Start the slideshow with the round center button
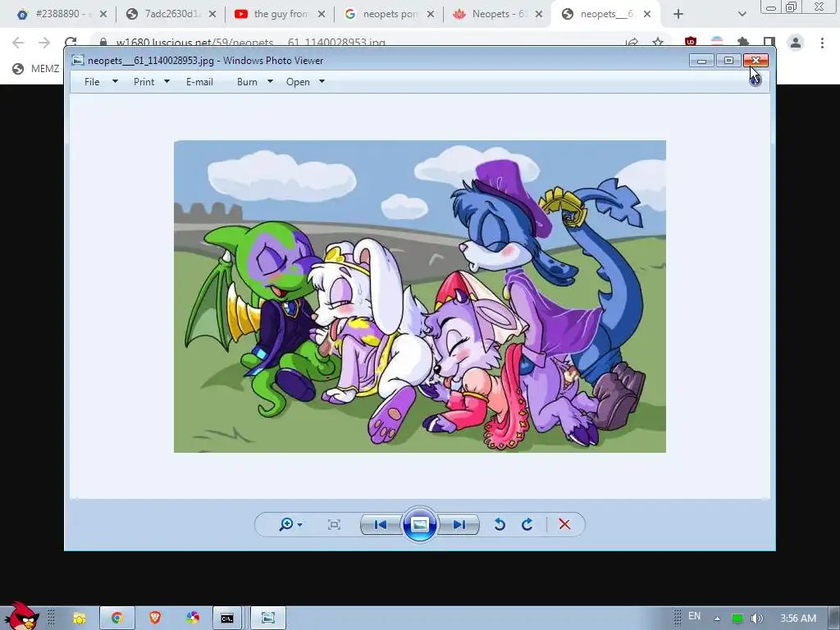This screenshot has height=630, width=840. click(x=419, y=524)
